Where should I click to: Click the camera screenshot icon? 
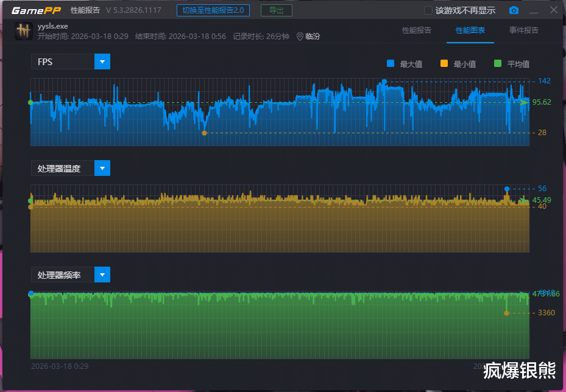tap(514, 10)
